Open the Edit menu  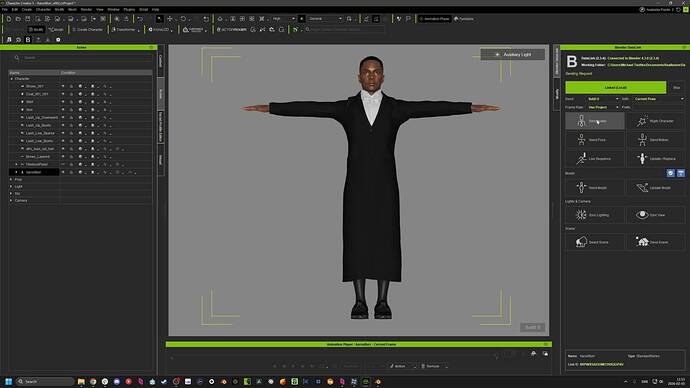pos(15,9)
